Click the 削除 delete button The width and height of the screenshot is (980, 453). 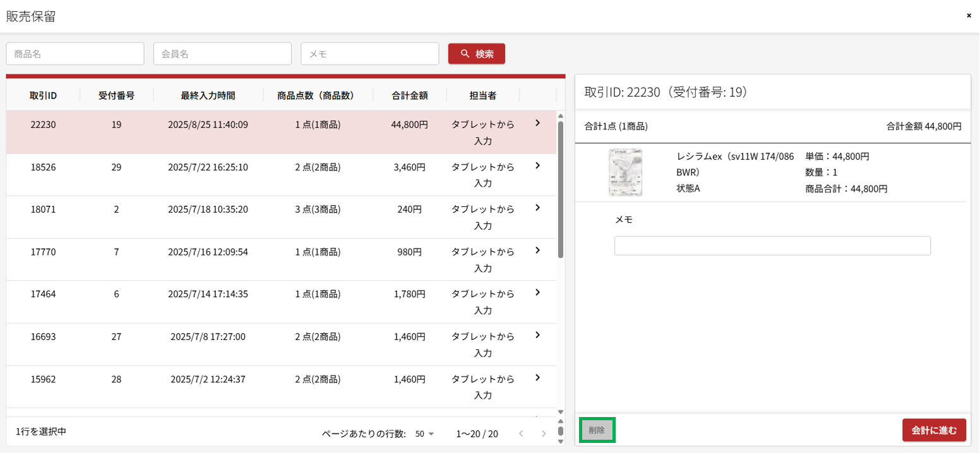pos(597,430)
